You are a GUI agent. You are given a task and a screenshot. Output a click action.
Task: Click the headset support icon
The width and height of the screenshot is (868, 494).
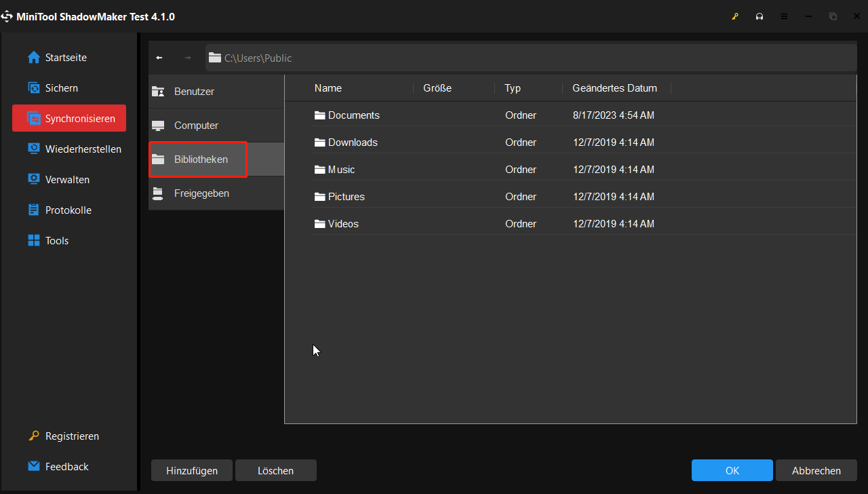click(759, 17)
